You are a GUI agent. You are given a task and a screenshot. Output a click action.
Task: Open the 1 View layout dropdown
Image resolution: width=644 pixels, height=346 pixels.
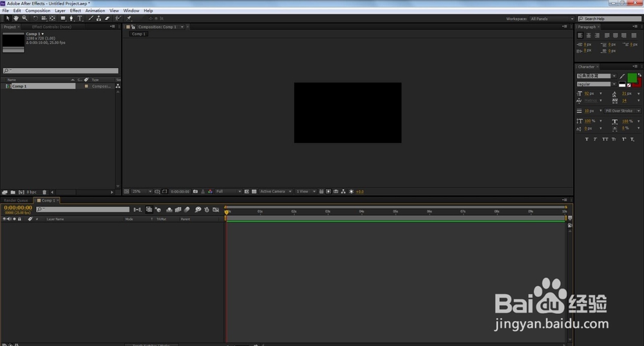pyautogui.click(x=306, y=191)
